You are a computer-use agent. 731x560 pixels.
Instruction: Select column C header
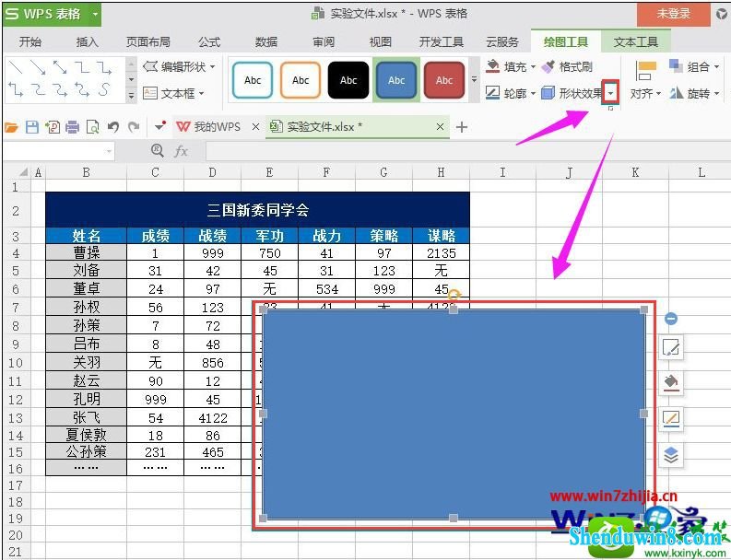pyautogui.click(x=155, y=172)
